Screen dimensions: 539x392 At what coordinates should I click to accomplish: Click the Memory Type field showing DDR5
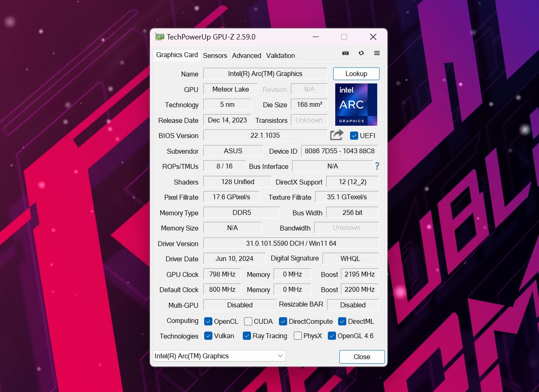242,212
